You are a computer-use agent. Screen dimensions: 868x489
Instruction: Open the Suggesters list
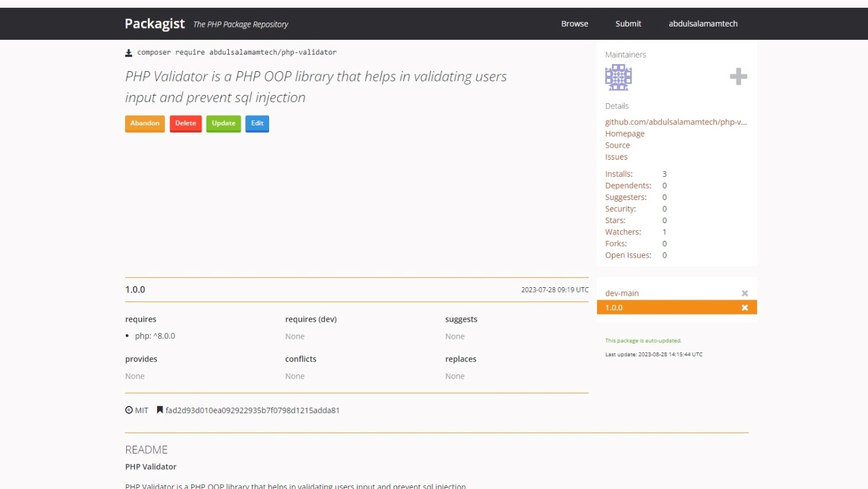tap(626, 197)
